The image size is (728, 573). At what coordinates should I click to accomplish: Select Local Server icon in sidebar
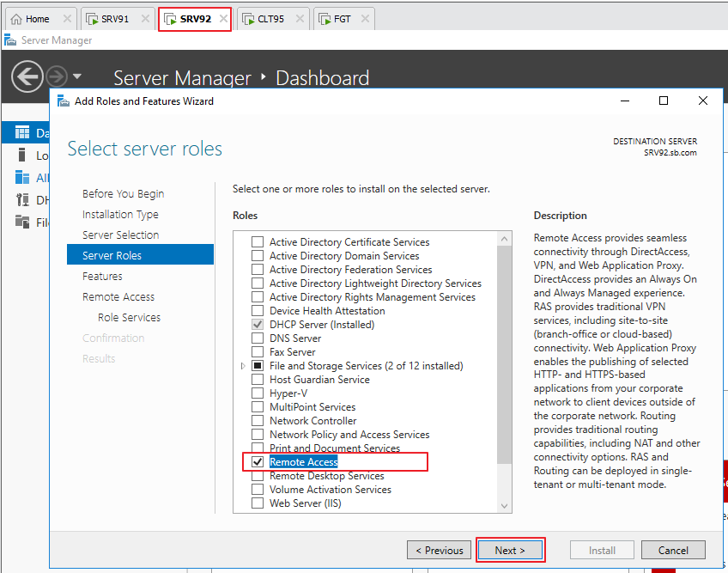point(21,155)
